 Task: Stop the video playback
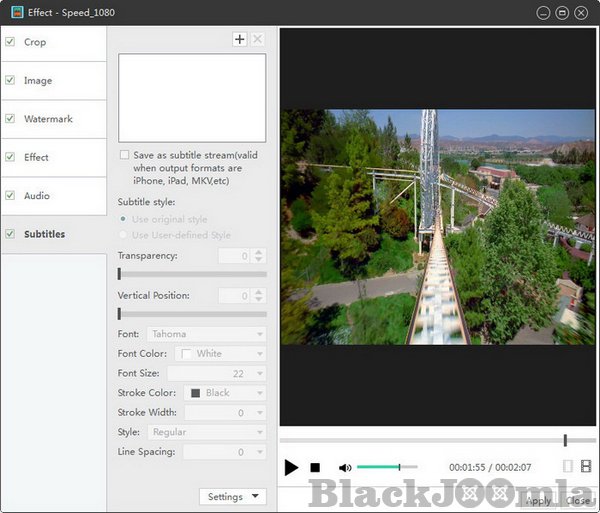[x=315, y=467]
